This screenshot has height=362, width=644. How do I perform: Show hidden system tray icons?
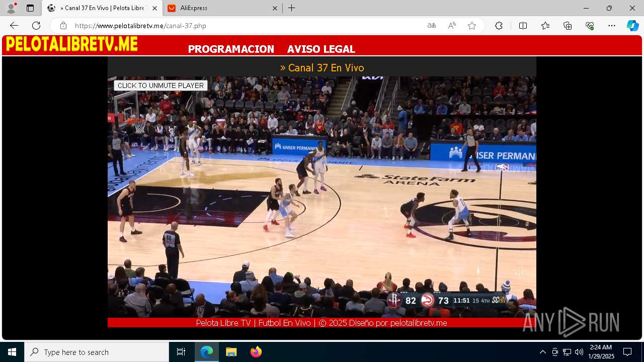click(x=542, y=352)
